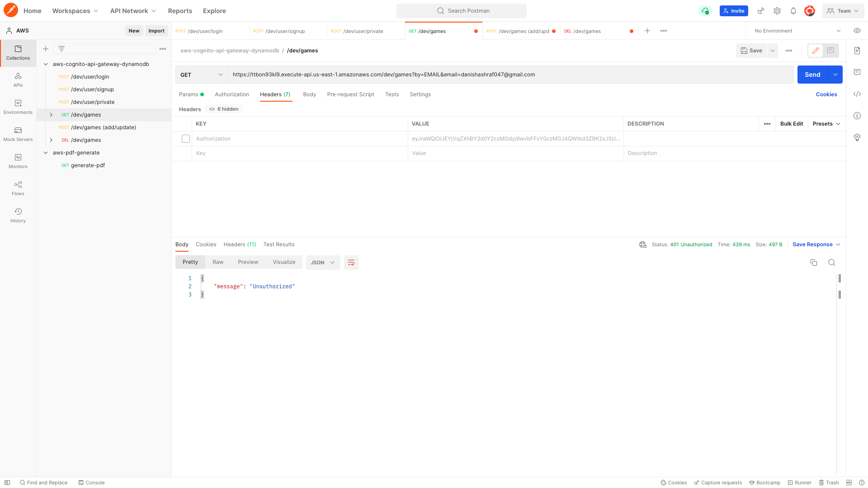Click the code snippet icon
Viewport: 868px width, 488px height.
[857, 94]
